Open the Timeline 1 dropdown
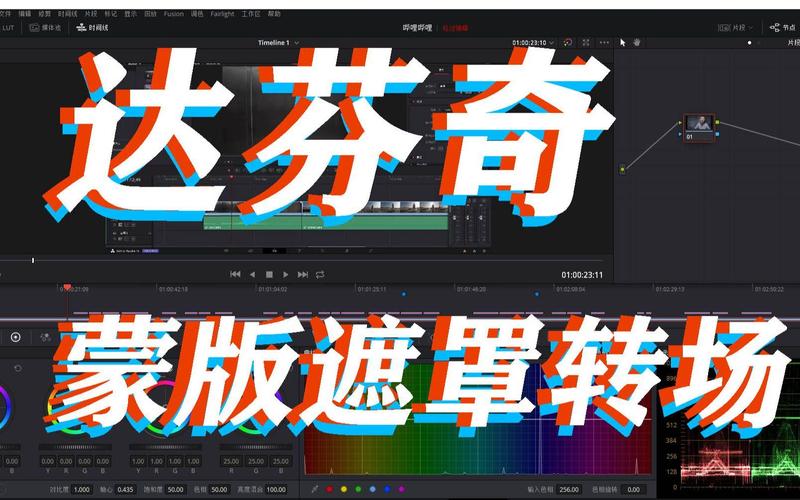Viewport: 800px width, 500px height. tap(278, 43)
